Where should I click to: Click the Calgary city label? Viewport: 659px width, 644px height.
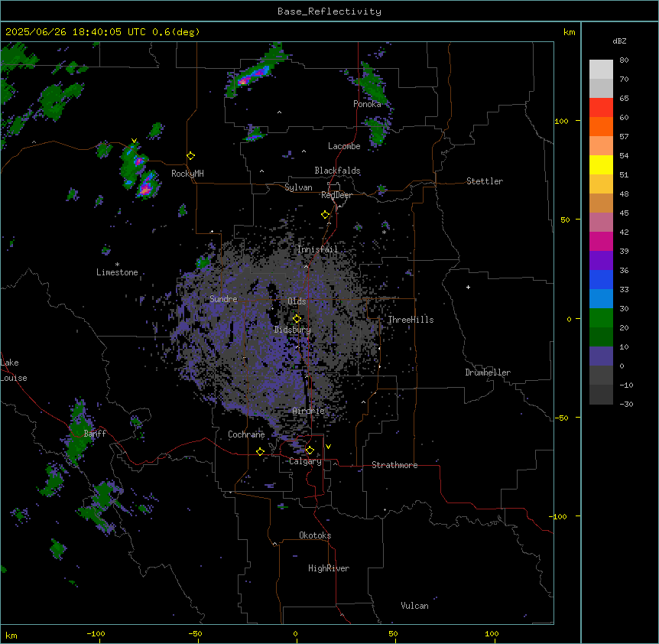[305, 461]
